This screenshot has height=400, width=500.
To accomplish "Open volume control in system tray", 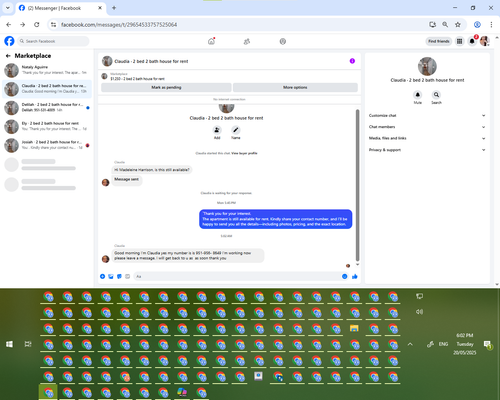I will (x=419, y=312).
